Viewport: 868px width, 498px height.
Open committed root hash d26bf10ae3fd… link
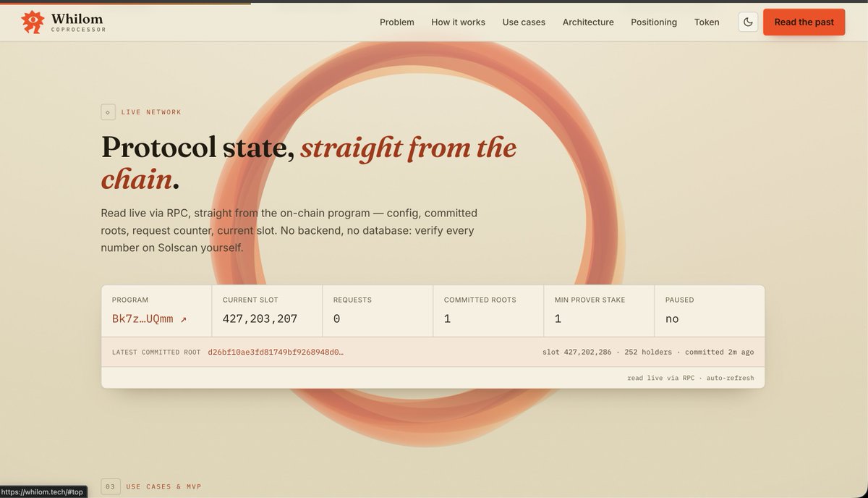click(276, 353)
